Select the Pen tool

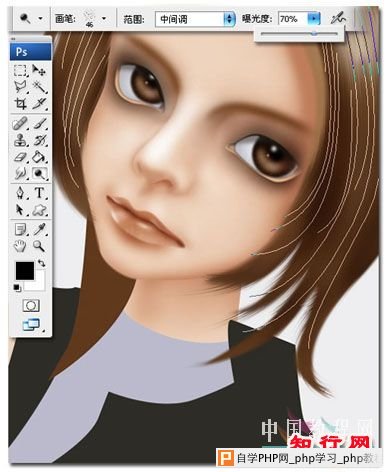pyautogui.click(x=20, y=193)
